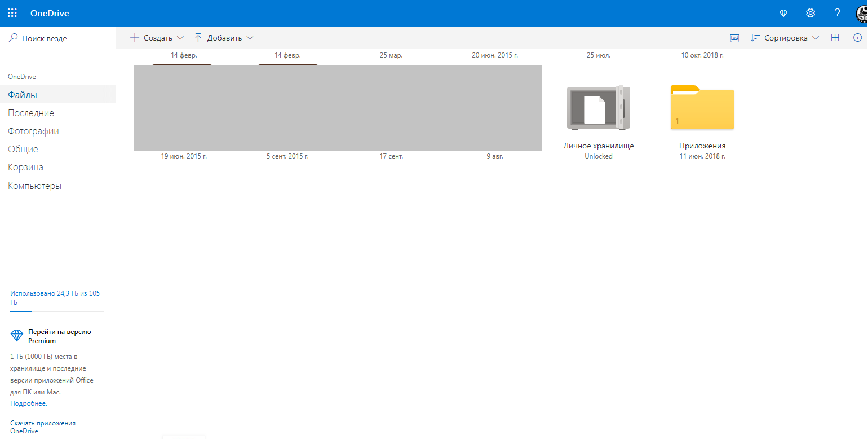Click the 9 авг. date

495,156
